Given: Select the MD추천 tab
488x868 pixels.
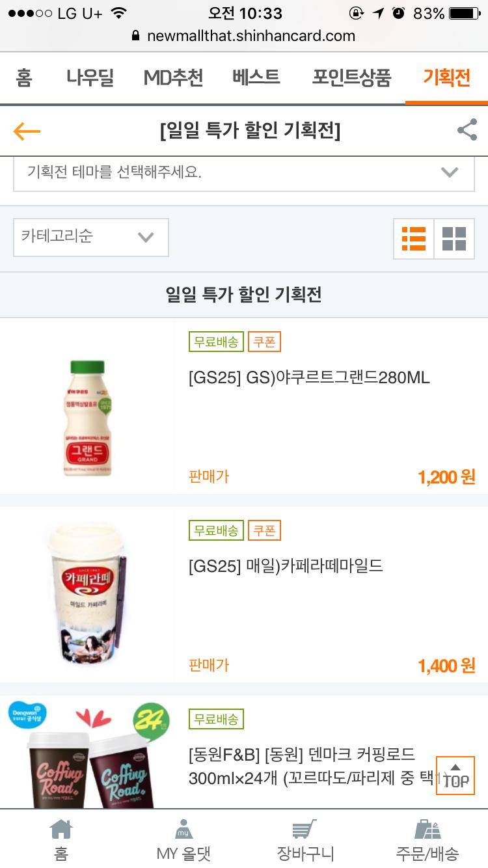Looking at the screenshot, I should pos(173,78).
